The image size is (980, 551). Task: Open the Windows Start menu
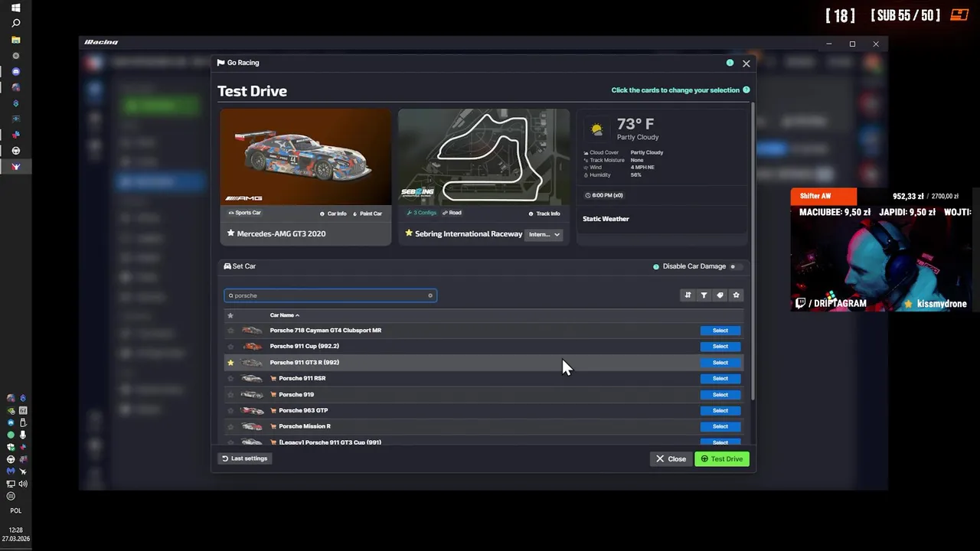pyautogui.click(x=16, y=8)
